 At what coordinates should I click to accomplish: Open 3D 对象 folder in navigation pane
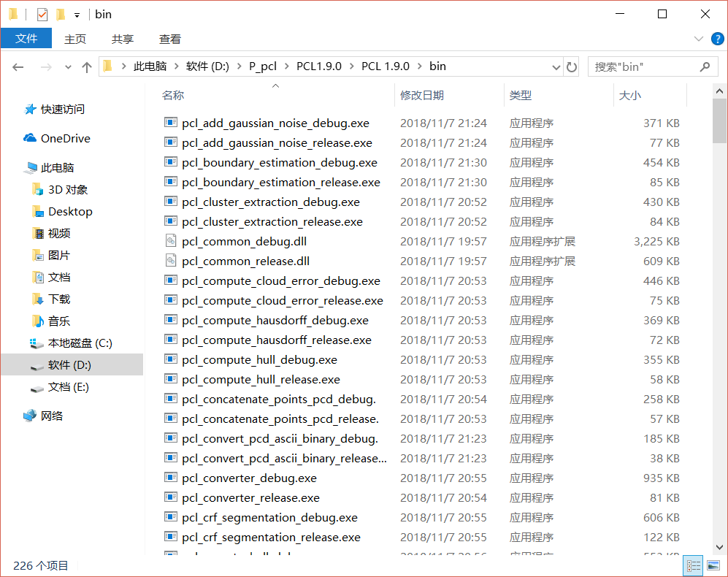68,190
